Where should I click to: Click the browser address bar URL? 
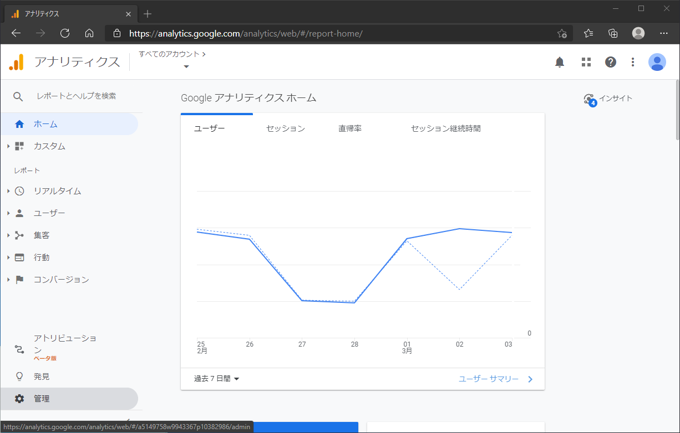click(x=246, y=33)
